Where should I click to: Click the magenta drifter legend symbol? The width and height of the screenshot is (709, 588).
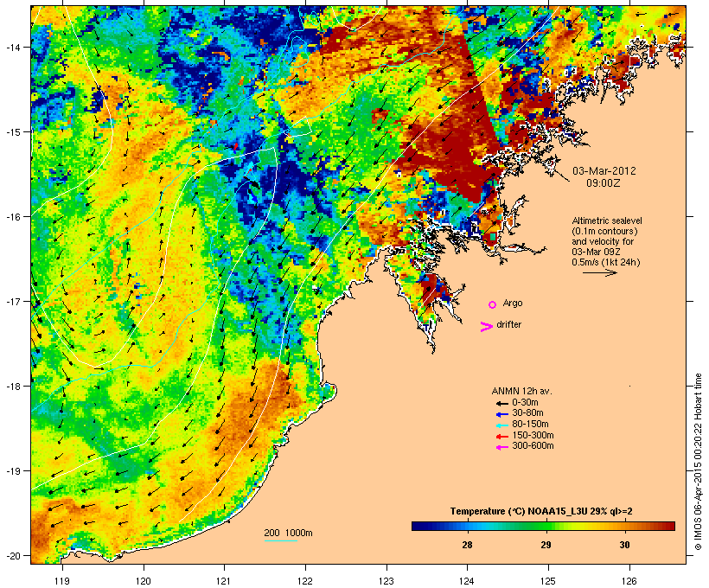point(486,327)
